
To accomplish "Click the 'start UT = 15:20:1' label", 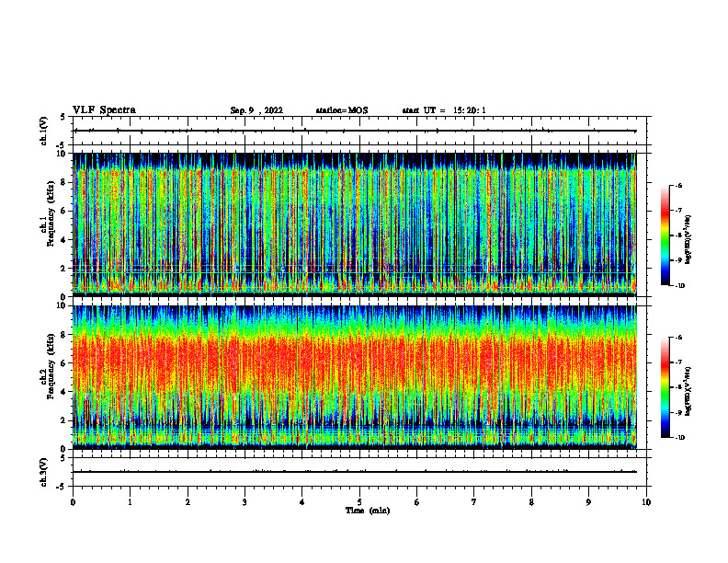I will pyautogui.click(x=444, y=110).
